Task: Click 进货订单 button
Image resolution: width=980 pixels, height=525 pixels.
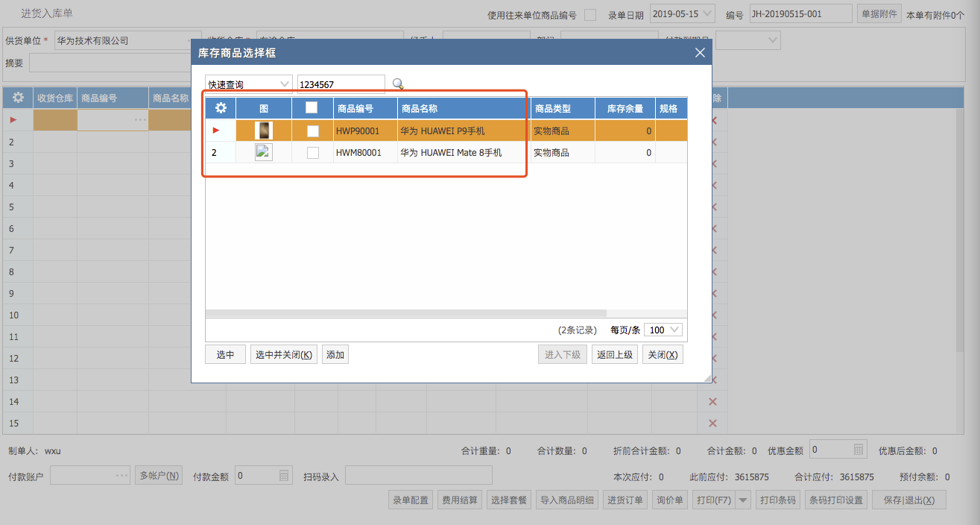Action: click(625, 500)
